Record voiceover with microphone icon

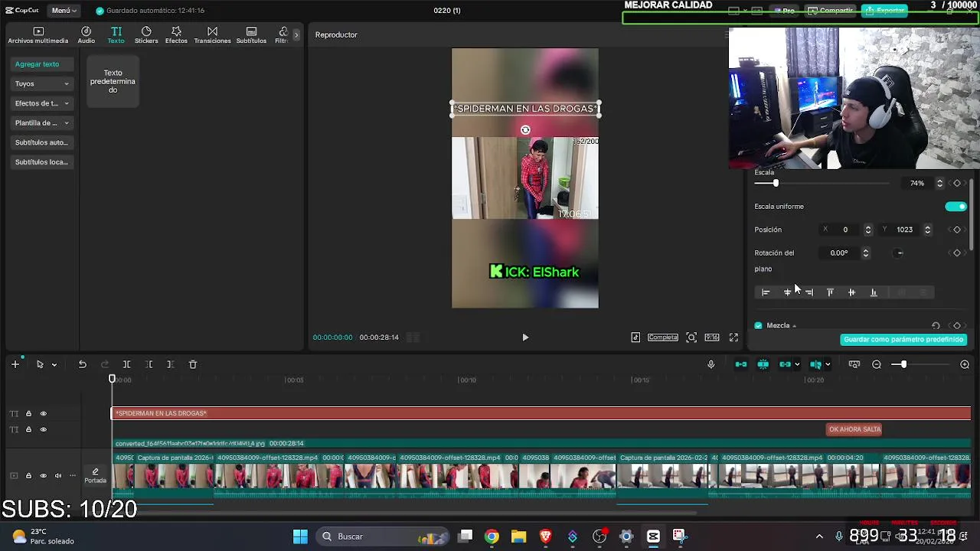[710, 365]
